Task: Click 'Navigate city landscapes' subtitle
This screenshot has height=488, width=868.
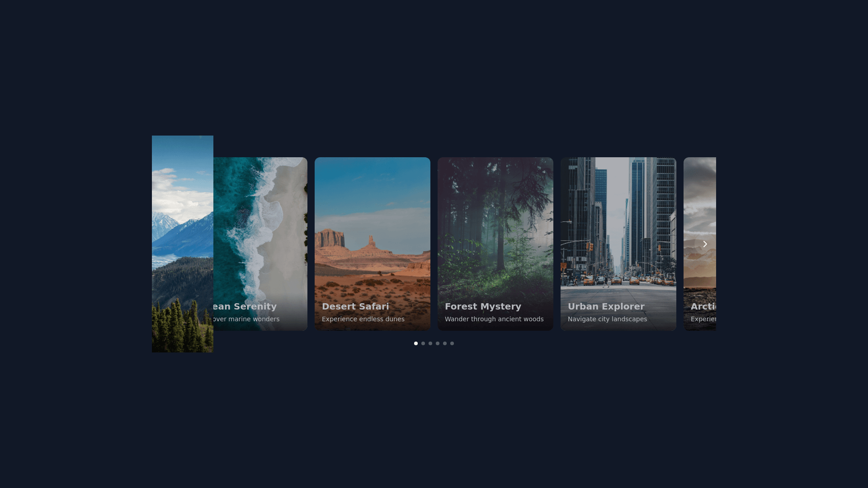Action: pyautogui.click(x=607, y=319)
